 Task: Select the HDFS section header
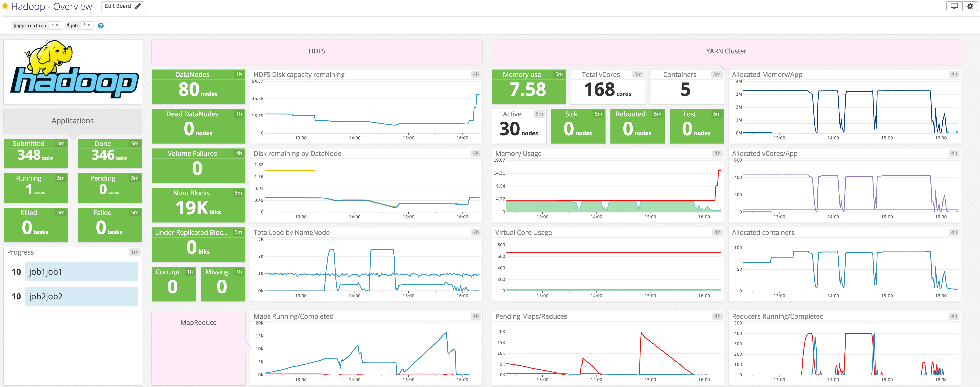317,51
